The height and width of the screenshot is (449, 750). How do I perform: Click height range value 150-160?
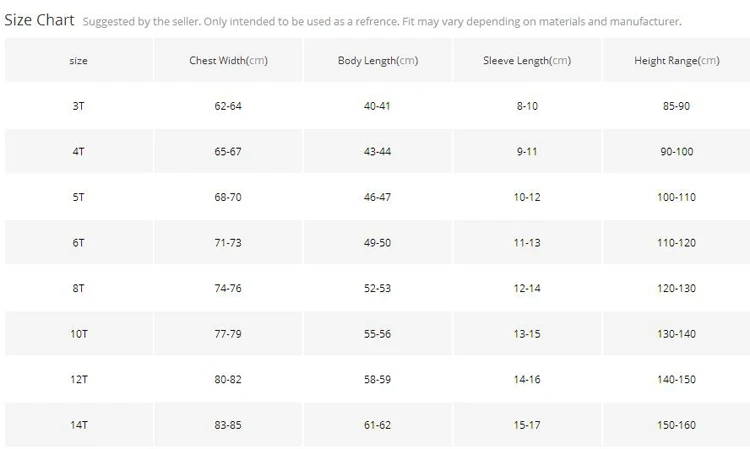click(x=676, y=425)
